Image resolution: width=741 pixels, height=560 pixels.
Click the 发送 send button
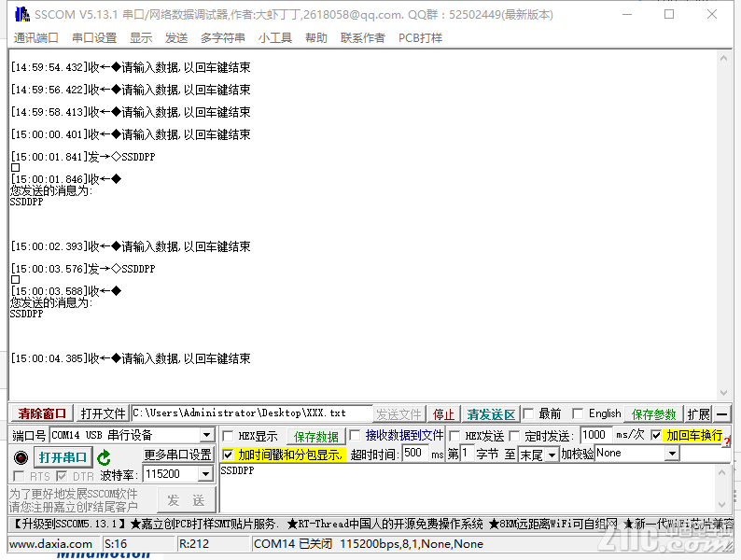(186, 500)
